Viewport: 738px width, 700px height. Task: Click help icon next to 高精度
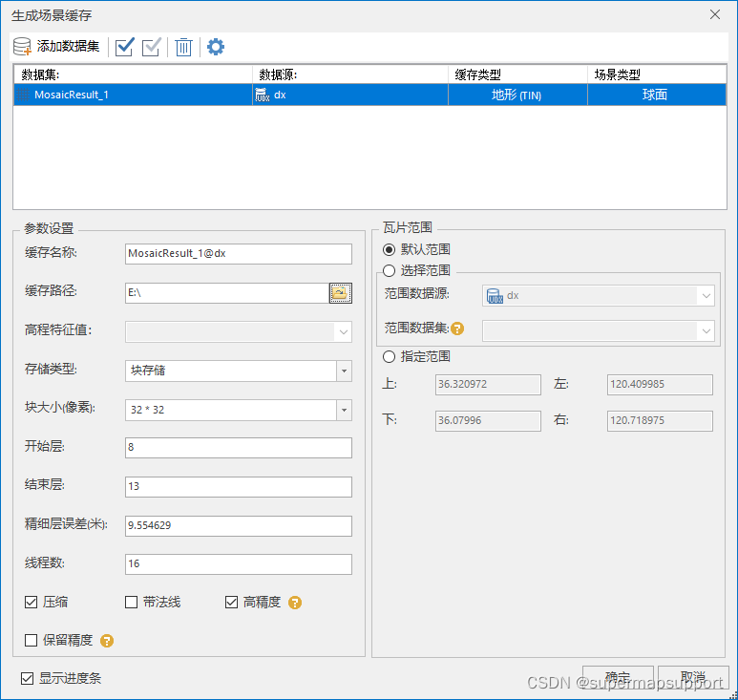pyautogui.click(x=295, y=603)
